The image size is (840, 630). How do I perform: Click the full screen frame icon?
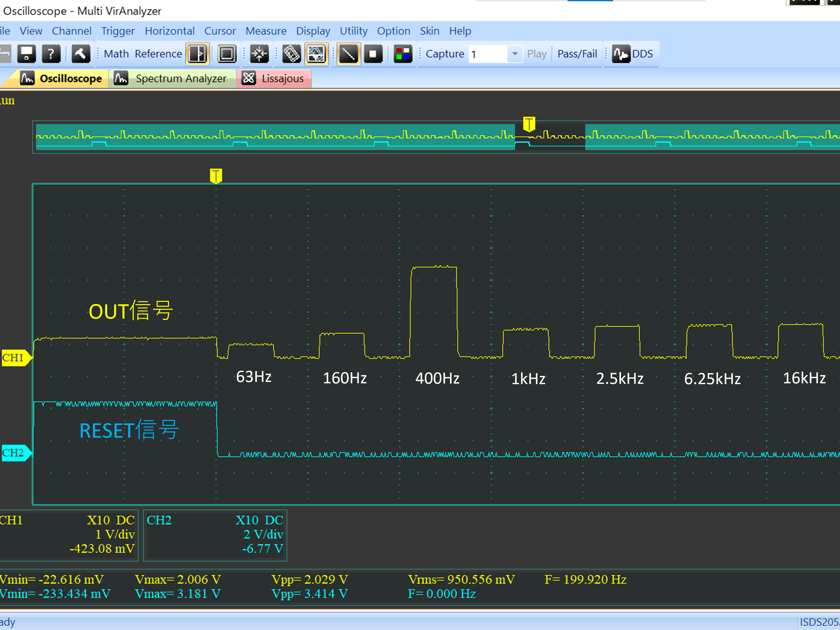click(227, 54)
